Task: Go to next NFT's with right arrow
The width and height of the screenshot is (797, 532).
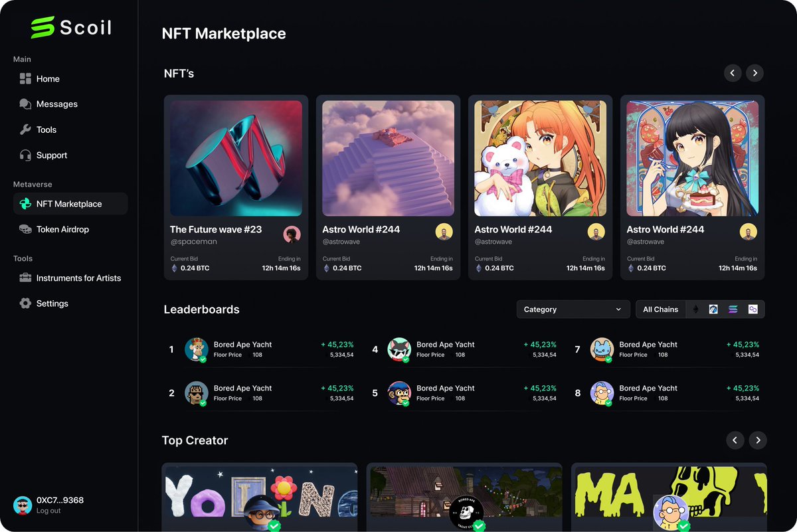Action: click(754, 73)
